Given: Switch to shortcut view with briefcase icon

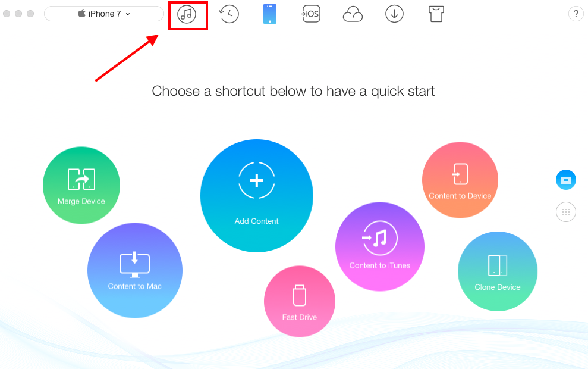Looking at the screenshot, I should [565, 180].
